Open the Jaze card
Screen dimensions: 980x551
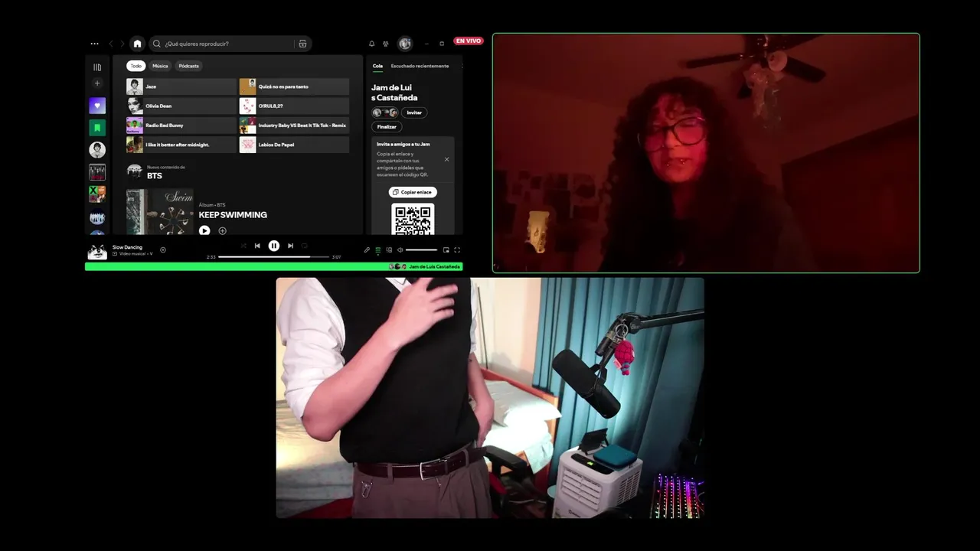click(181, 86)
